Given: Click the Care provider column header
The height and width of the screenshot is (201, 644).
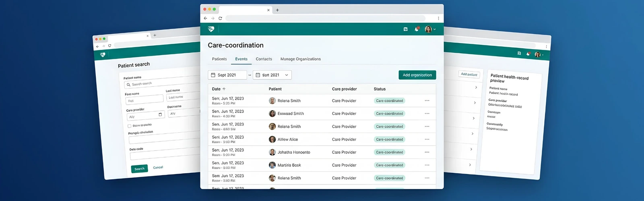Looking at the screenshot, I should click(x=345, y=89).
